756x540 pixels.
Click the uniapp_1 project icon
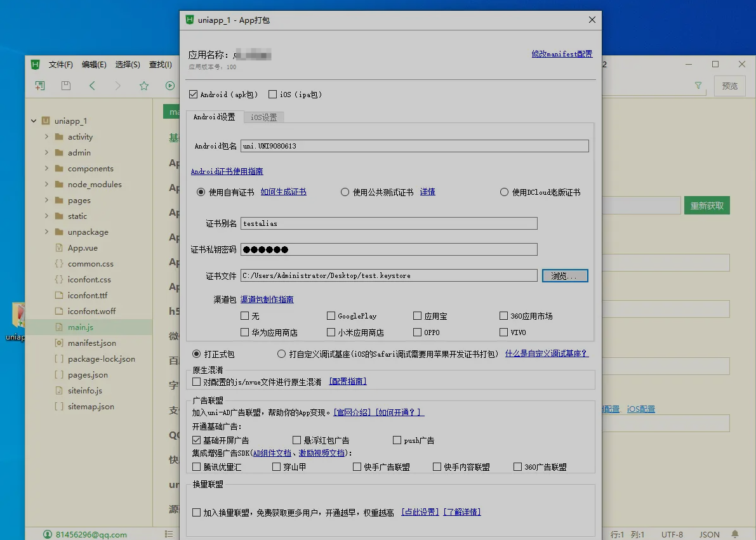(46, 121)
